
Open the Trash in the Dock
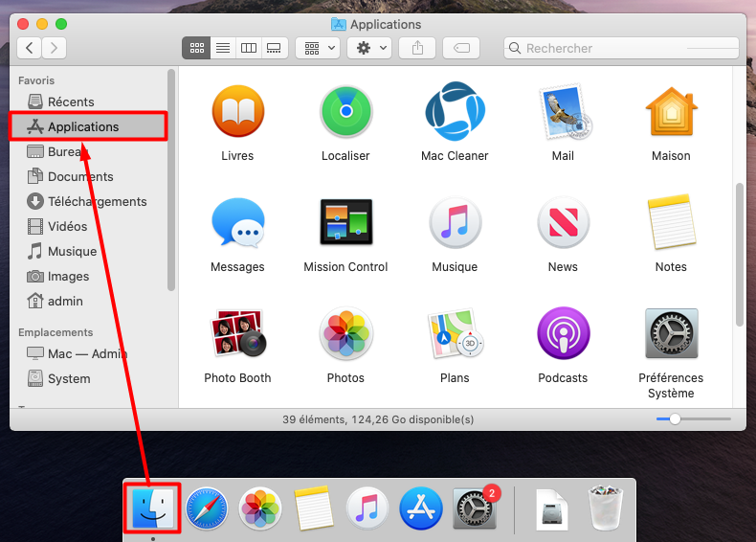(606, 508)
